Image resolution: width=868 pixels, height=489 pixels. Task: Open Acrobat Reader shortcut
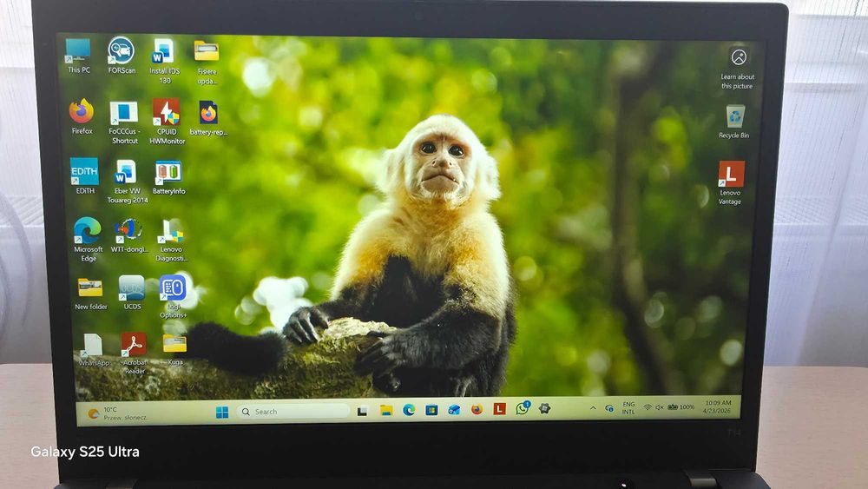(135, 354)
